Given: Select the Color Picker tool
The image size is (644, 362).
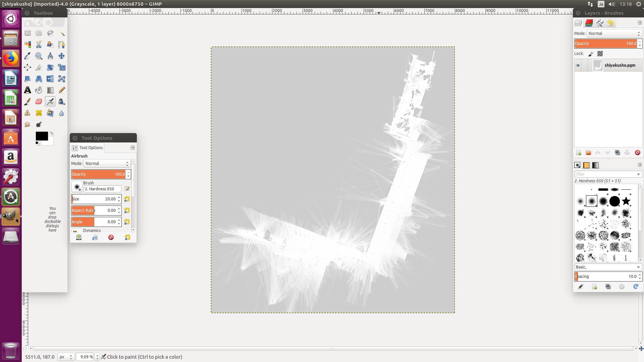Looking at the screenshot, I should pyautogui.click(x=28, y=56).
